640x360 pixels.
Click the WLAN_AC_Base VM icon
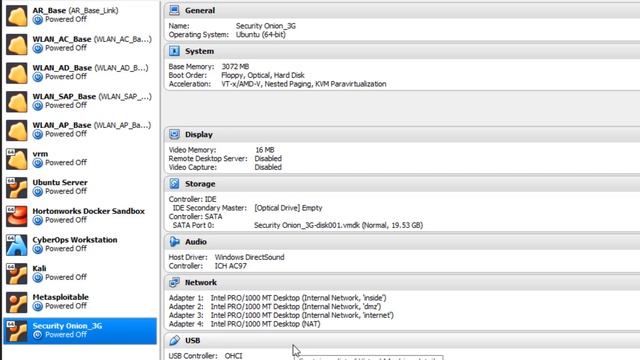coord(17,44)
